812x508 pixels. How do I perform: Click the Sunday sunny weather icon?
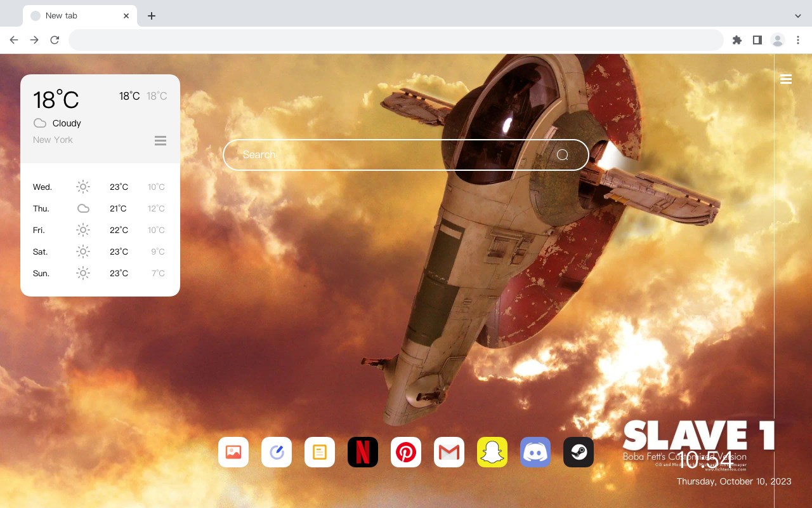83,273
